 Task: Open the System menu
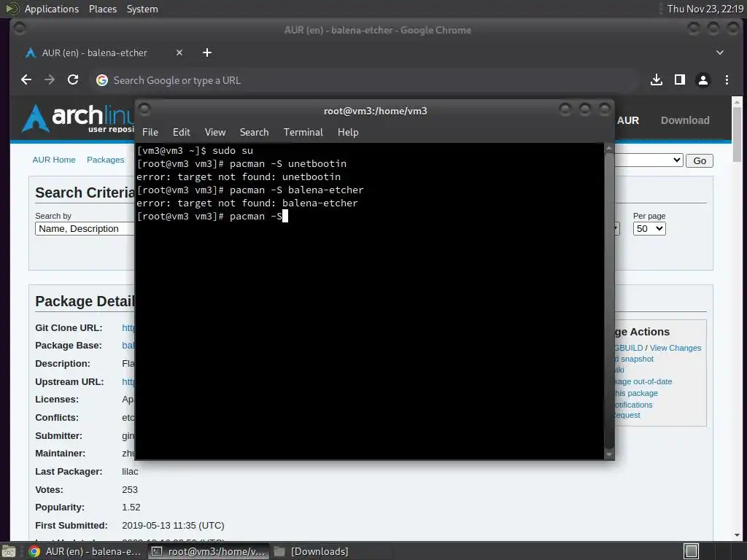pyautogui.click(x=142, y=9)
